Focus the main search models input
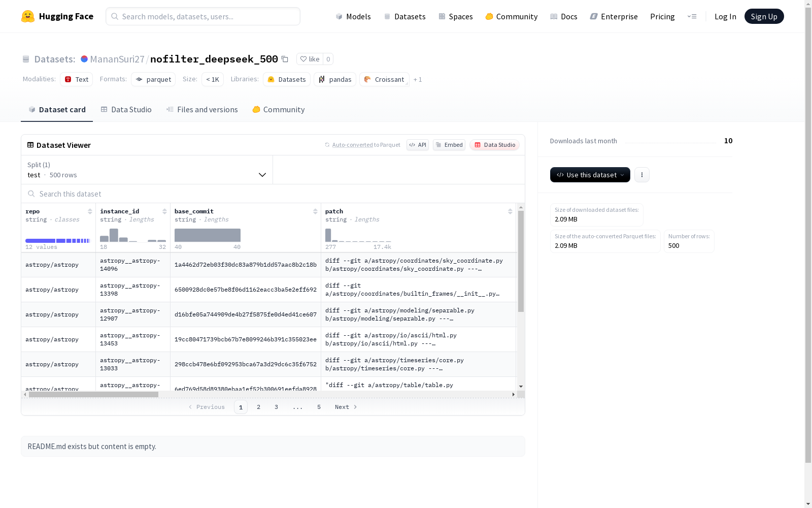The width and height of the screenshot is (812, 508). click(203, 16)
